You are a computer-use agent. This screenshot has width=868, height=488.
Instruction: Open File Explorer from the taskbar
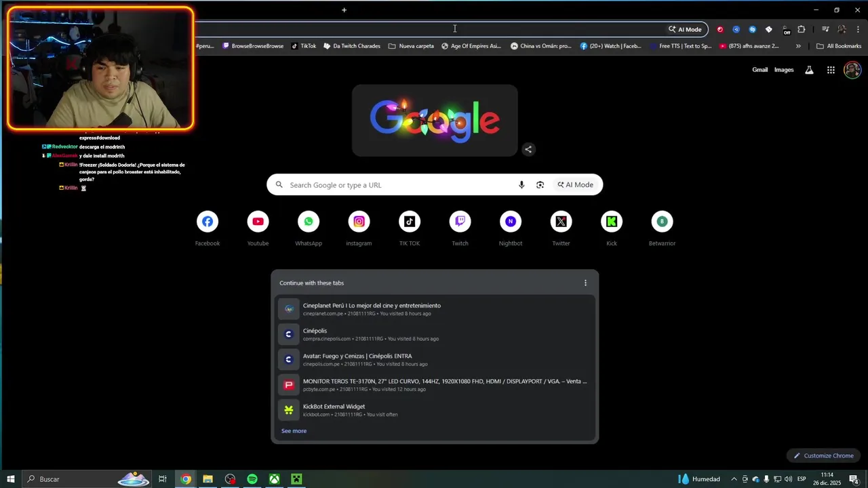208,479
